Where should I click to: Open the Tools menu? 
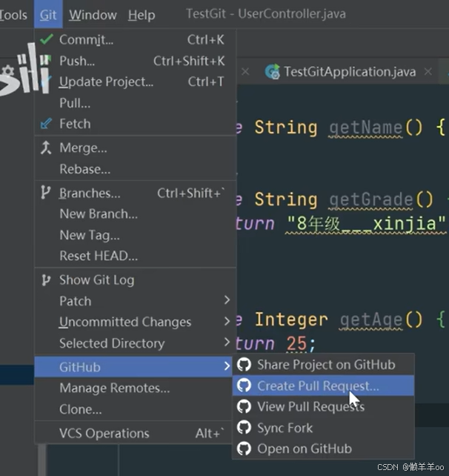(x=13, y=15)
